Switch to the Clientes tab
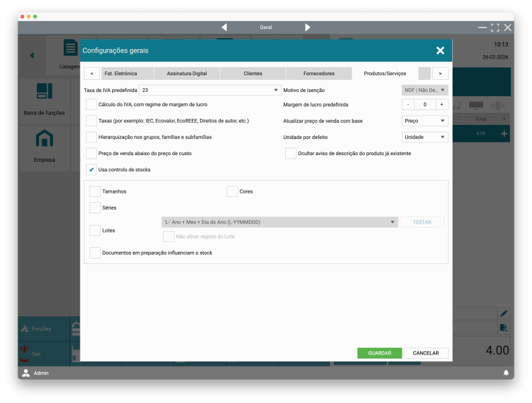The image size is (532, 403). pyautogui.click(x=253, y=73)
